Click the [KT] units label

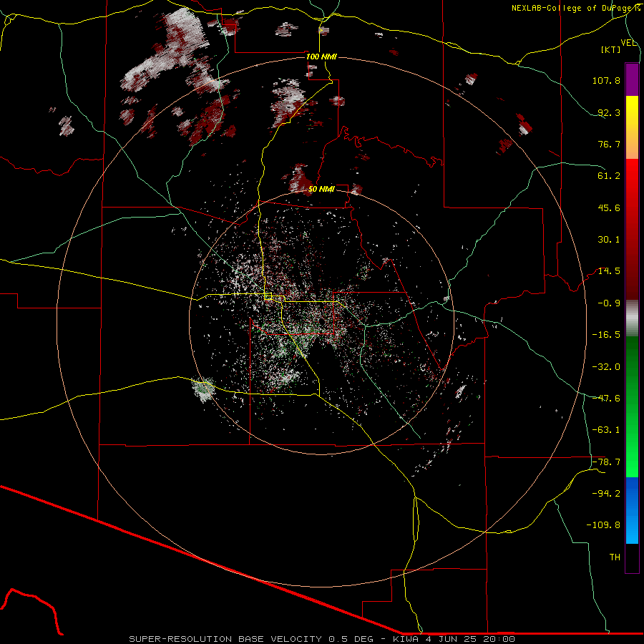(611, 49)
